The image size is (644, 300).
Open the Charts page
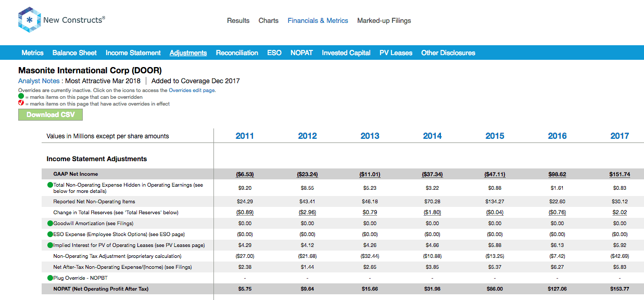tap(269, 21)
